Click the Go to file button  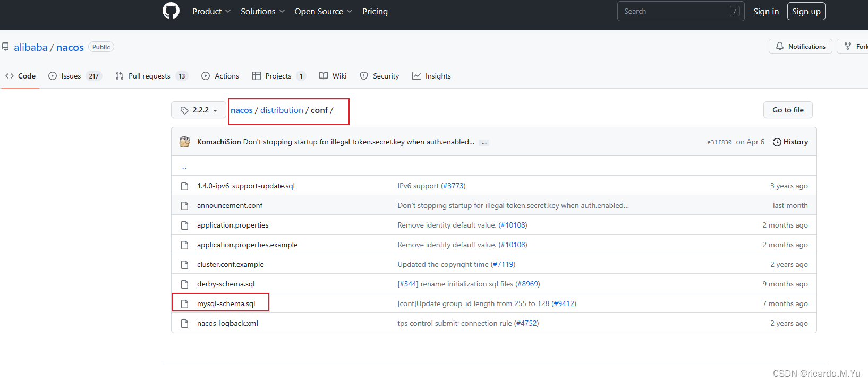[788, 110]
